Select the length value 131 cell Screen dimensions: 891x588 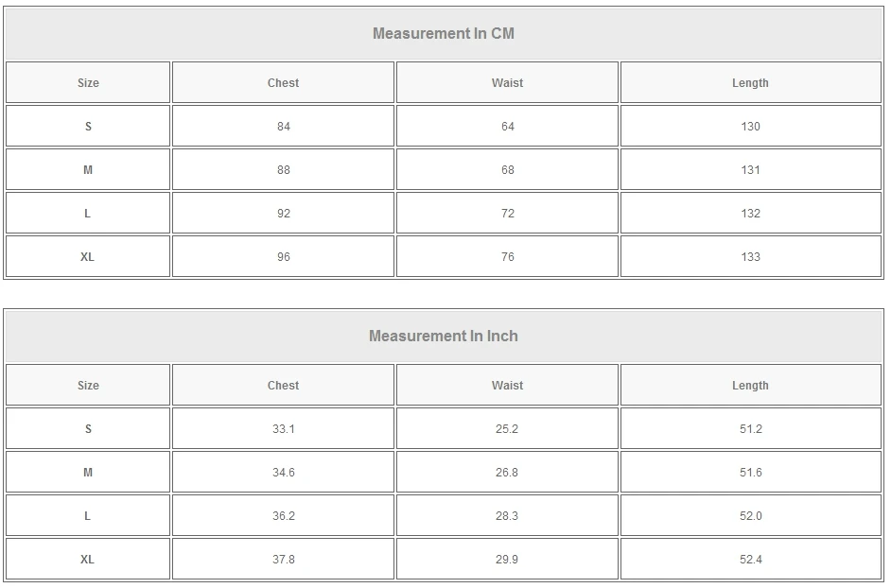pyautogui.click(x=750, y=170)
